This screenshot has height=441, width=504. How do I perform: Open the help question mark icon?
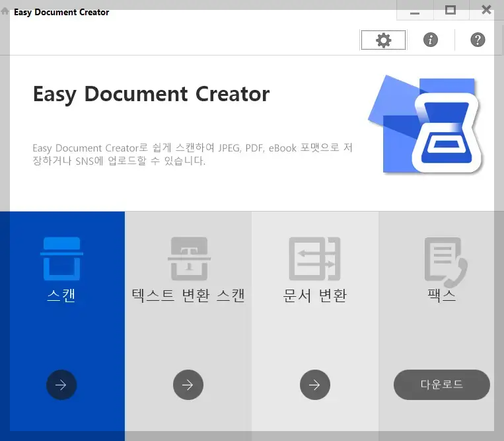[x=478, y=40]
